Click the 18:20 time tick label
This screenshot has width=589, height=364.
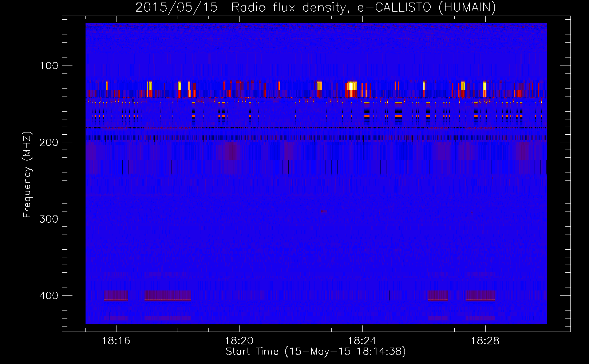click(x=239, y=341)
